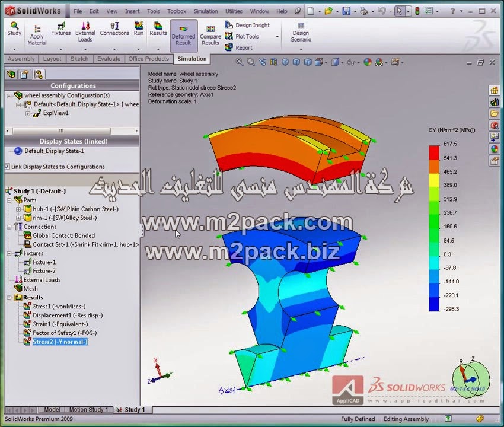Expand the Run dropdown arrow

[x=139, y=49]
